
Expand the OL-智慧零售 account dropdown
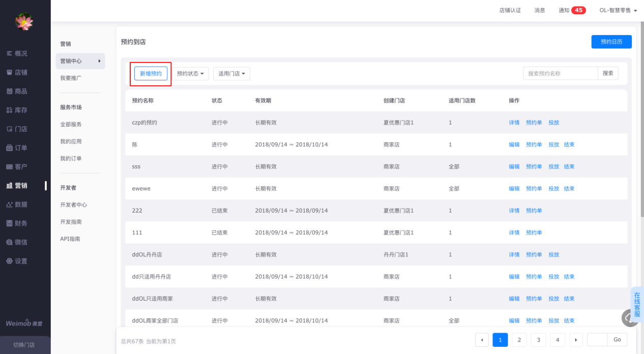618,10
